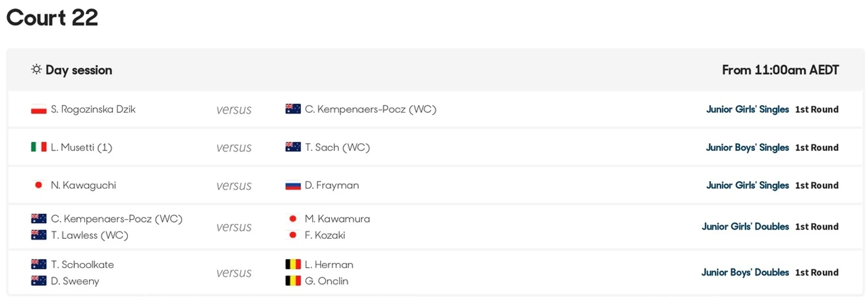Click the Italy flag beside L. Musetti
Image resolution: width=868 pixels, height=297 pixels.
pyautogui.click(x=39, y=147)
